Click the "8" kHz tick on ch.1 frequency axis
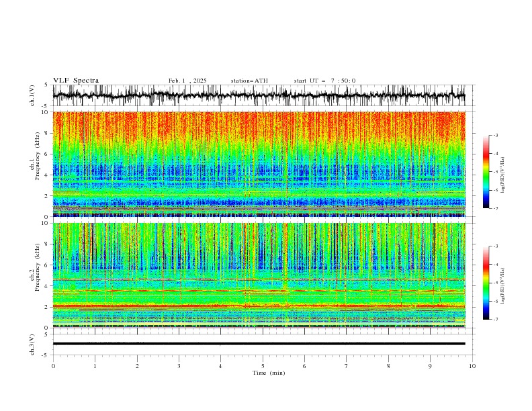Screen dimensions: 532x411 (x=47, y=133)
